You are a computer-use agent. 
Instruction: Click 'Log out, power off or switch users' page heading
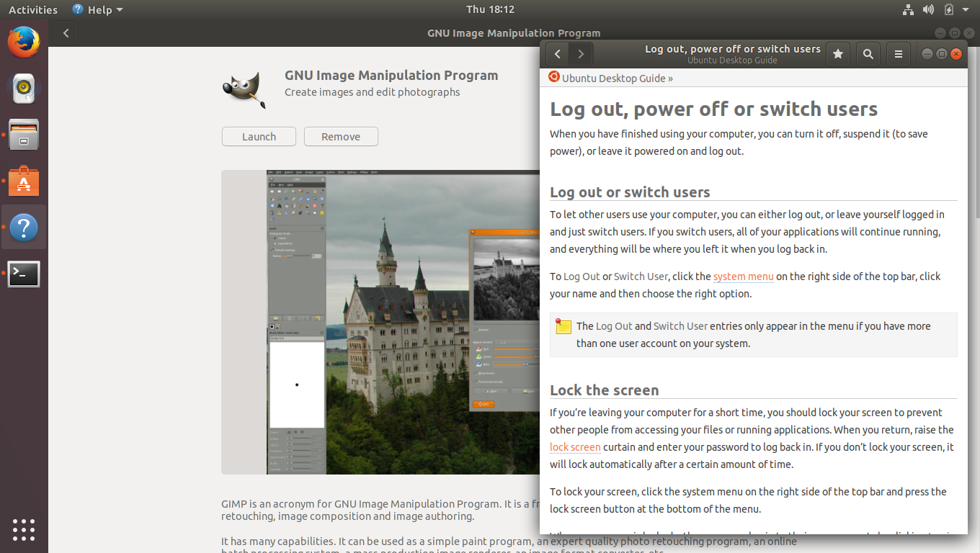pyautogui.click(x=713, y=109)
